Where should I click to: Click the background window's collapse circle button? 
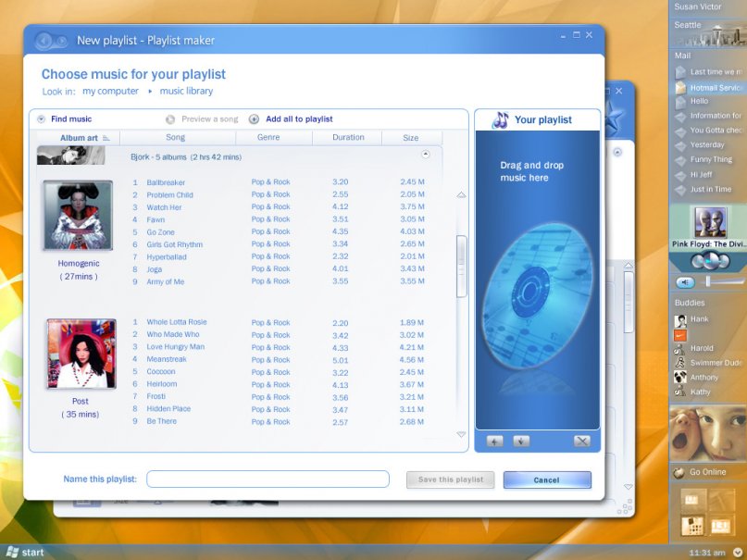coord(617,152)
